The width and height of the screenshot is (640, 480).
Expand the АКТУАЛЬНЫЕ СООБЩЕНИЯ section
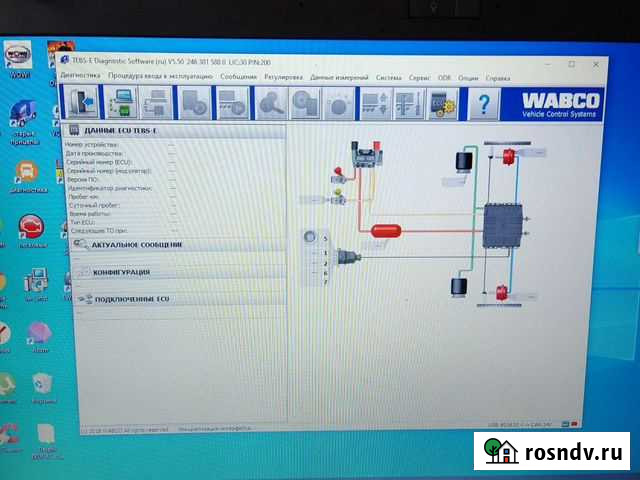(178, 245)
